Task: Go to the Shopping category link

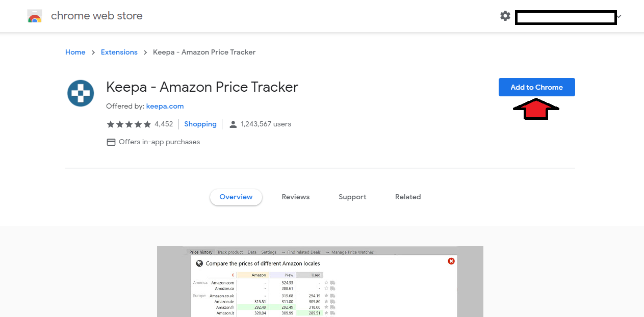Action: [200, 124]
